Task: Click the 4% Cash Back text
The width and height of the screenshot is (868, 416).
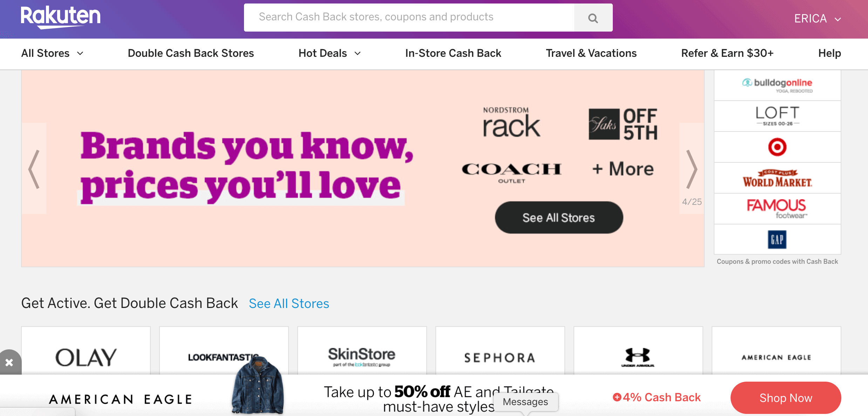Action: click(657, 397)
